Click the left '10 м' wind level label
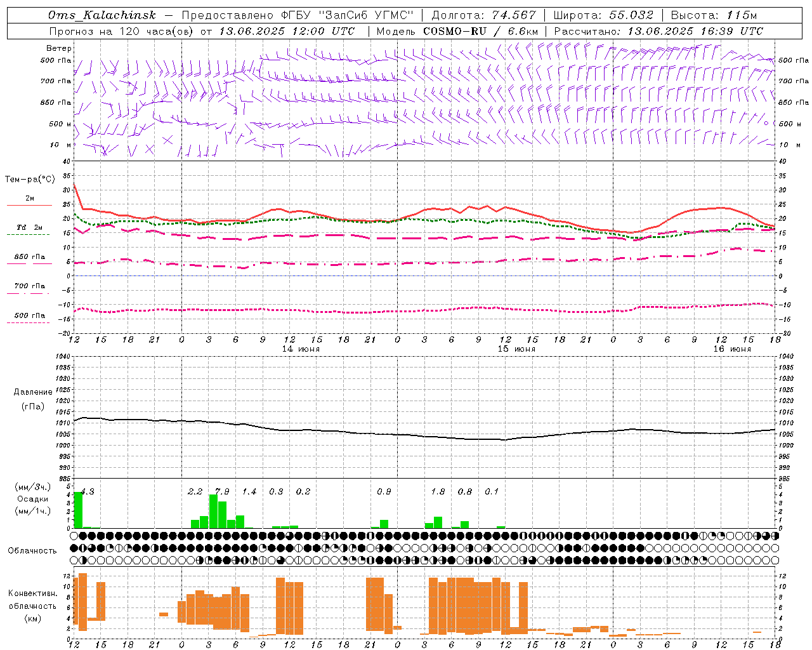The image size is (812, 650). (x=62, y=145)
